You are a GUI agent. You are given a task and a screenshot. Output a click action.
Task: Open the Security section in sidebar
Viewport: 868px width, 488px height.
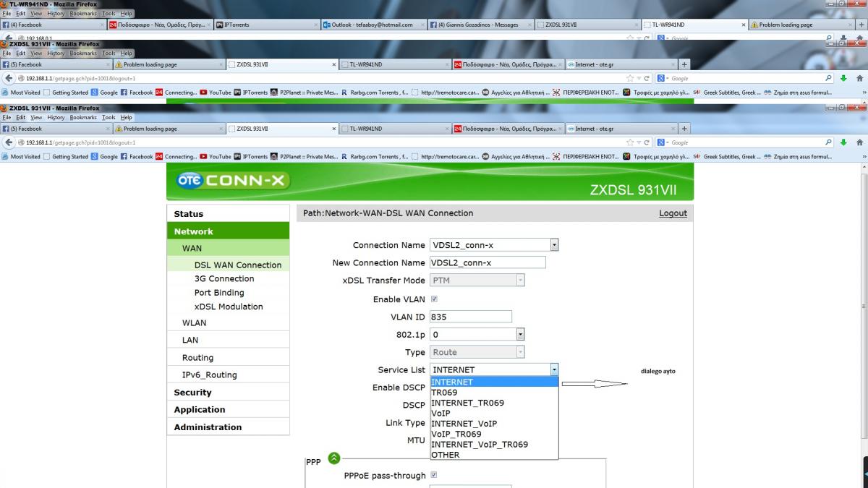pyautogui.click(x=228, y=393)
